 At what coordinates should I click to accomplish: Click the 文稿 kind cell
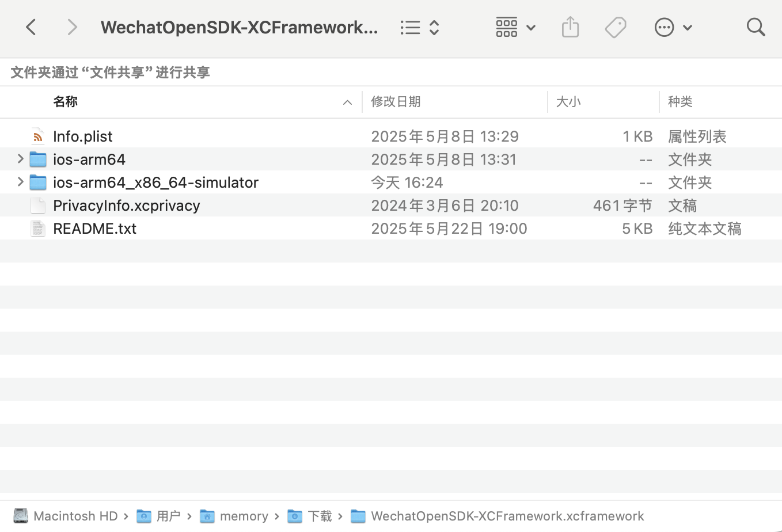pos(682,206)
